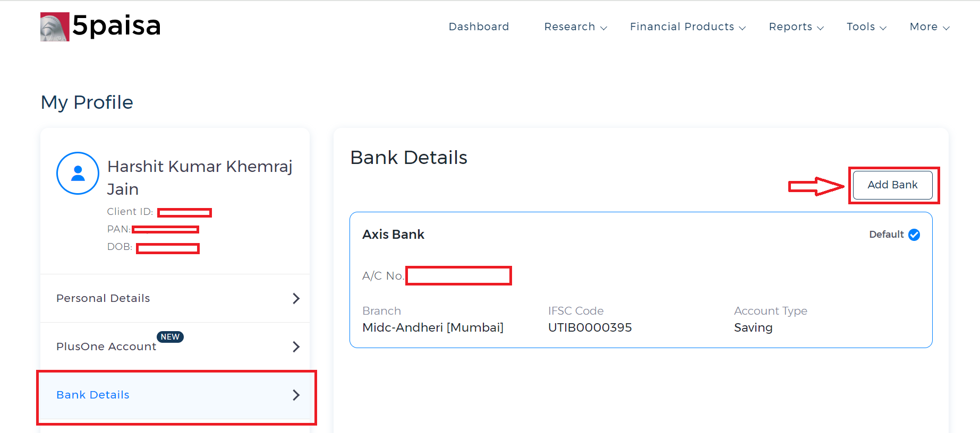Select Bank Details in the sidebar

click(175, 395)
